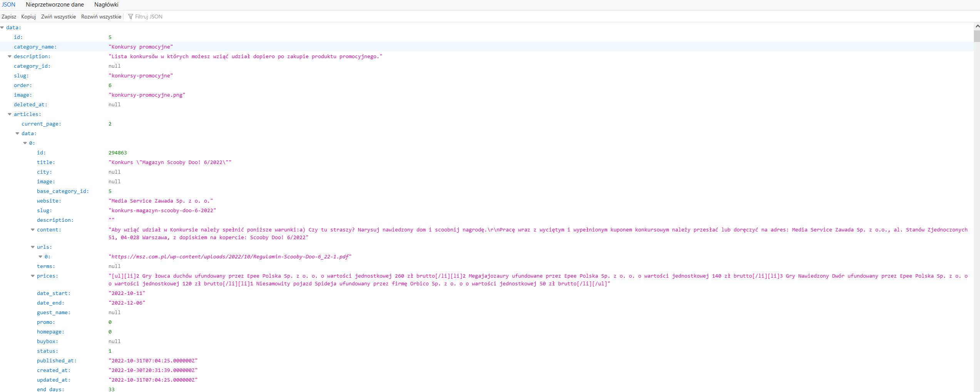The image size is (980, 392).
Task: Select the category_name row
Action: (35, 47)
